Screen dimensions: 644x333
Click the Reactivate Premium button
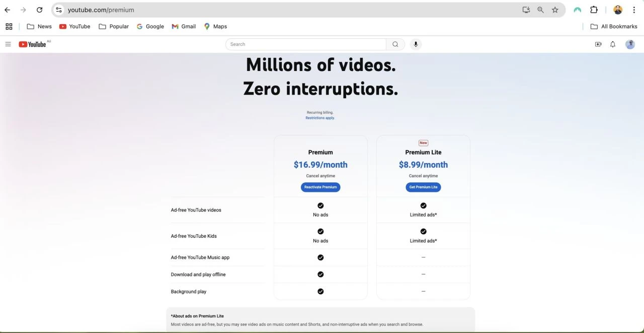(x=320, y=187)
